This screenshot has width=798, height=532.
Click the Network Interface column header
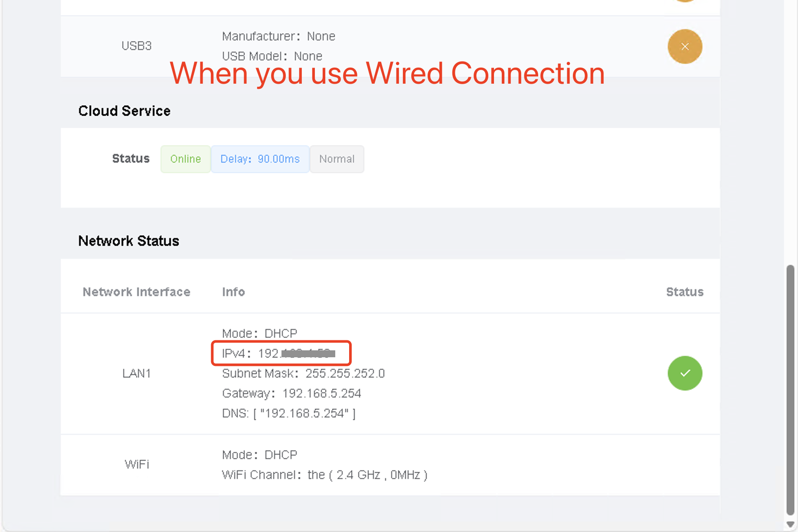tap(136, 292)
